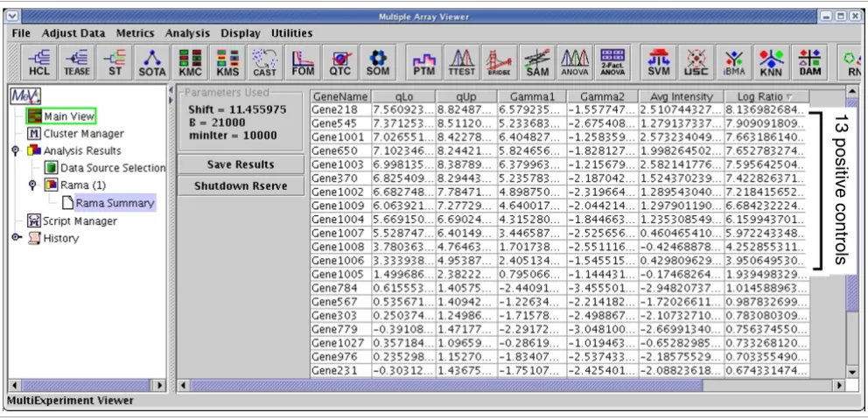The width and height of the screenshot is (868, 420).
Task: Click the table's horizontal scrollbar right arrow
Action: (838, 385)
